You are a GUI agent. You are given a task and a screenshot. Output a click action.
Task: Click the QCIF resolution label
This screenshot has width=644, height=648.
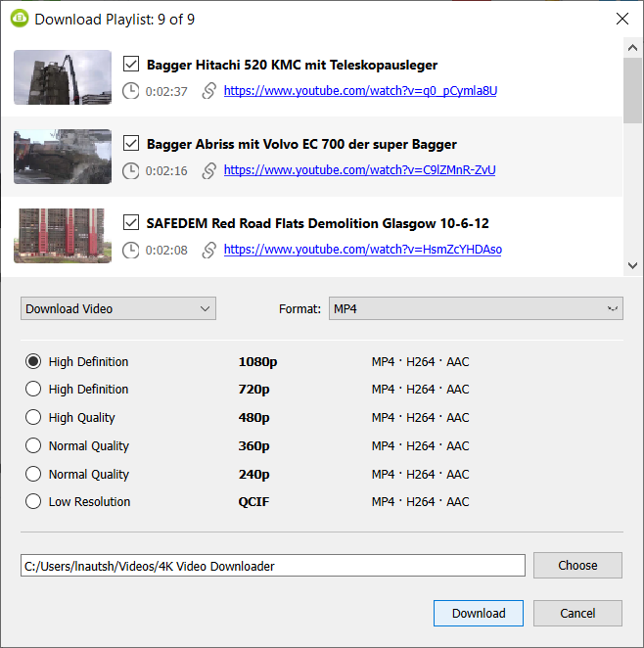coord(253,502)
